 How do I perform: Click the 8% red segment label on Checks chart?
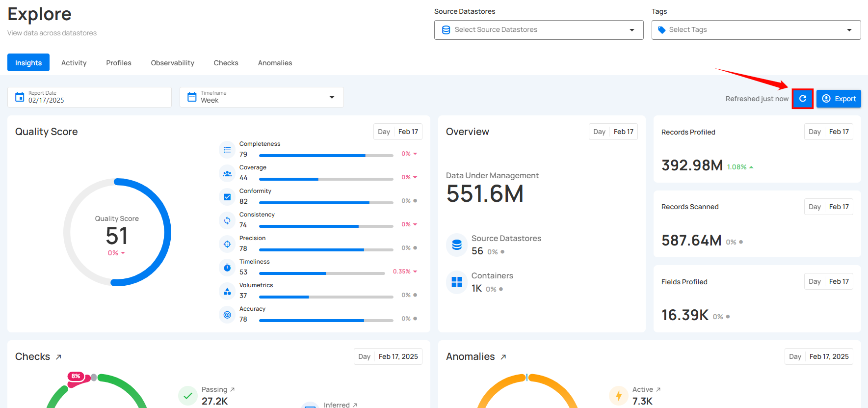(76, 376)
